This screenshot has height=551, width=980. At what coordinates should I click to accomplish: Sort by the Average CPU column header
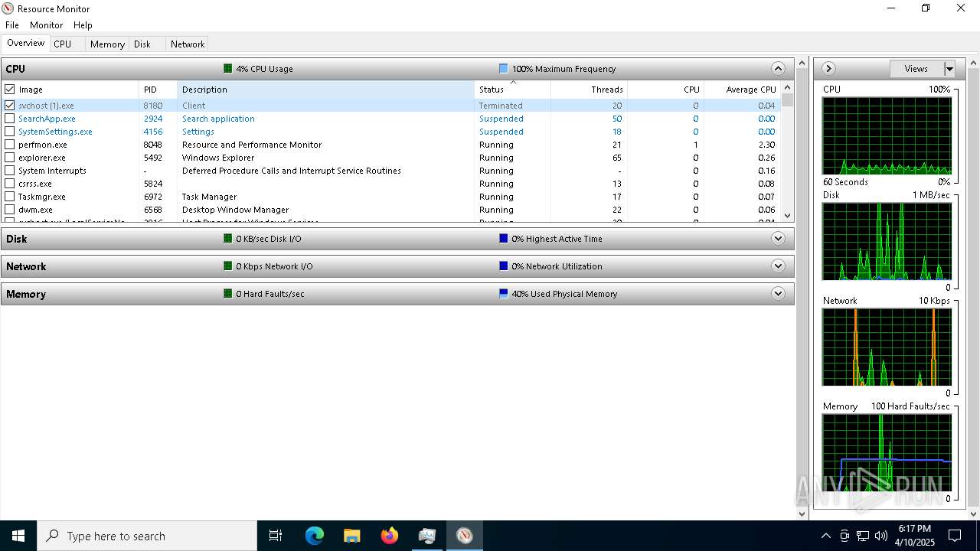pyautogui.click(x=742, y=90)
